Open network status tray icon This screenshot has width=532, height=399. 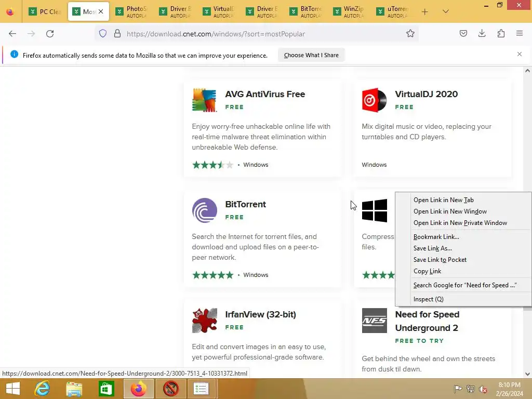(470, 389)
